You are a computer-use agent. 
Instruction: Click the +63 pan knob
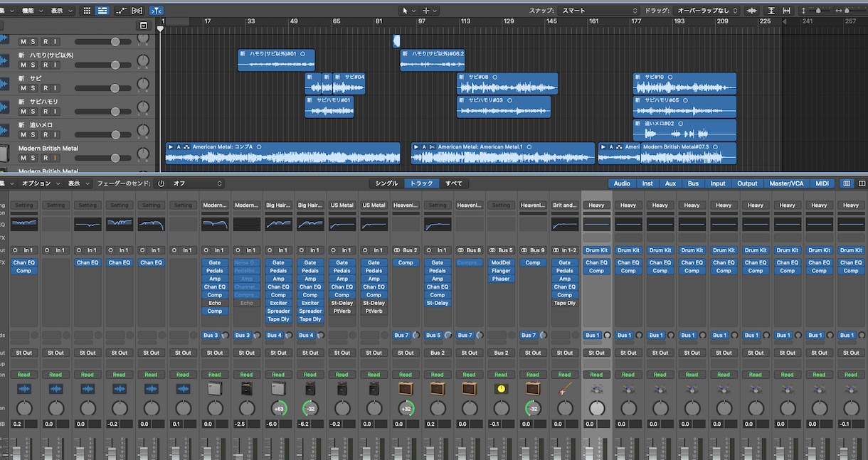coord(278,408)
